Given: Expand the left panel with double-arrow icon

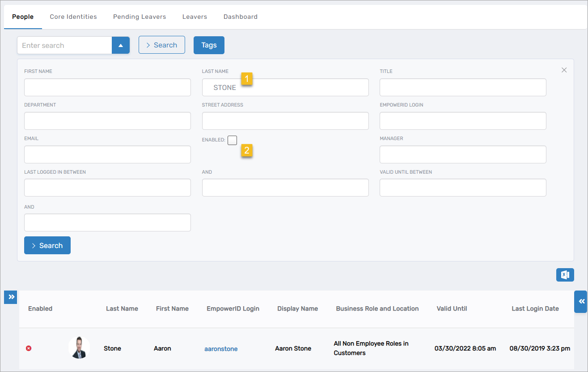Looking at the screenshot, I should [10, 297].
